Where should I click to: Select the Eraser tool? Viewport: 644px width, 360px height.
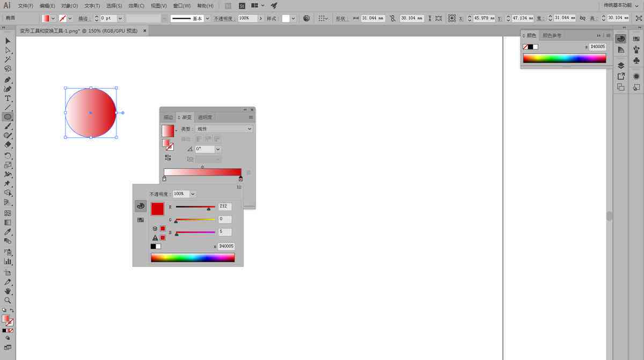[x=8, y=145]
